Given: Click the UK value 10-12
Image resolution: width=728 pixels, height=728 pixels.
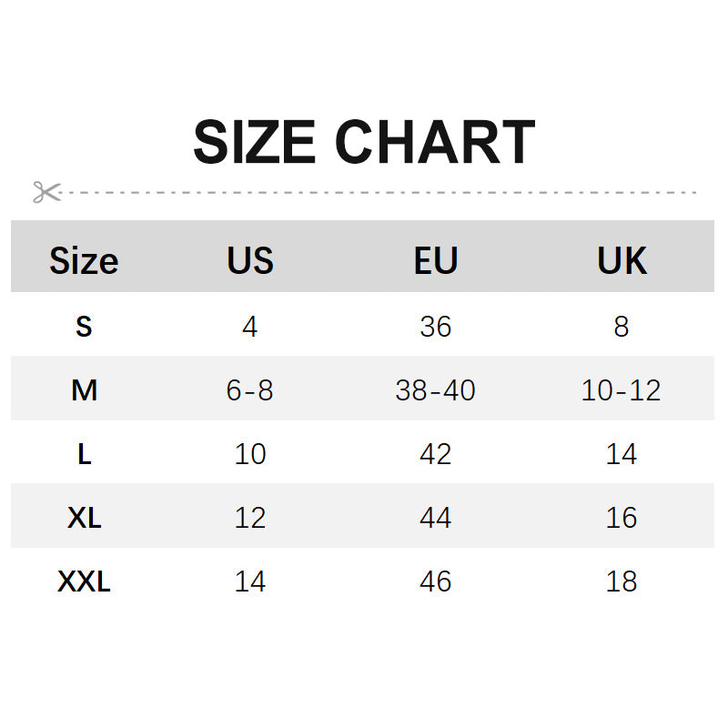Looking at the screenshot, I should 622,390.
